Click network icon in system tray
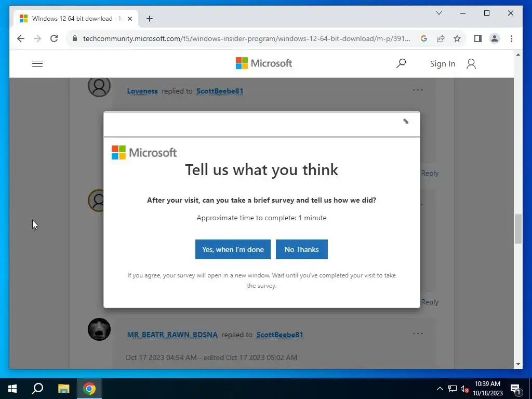 [453, 389]
